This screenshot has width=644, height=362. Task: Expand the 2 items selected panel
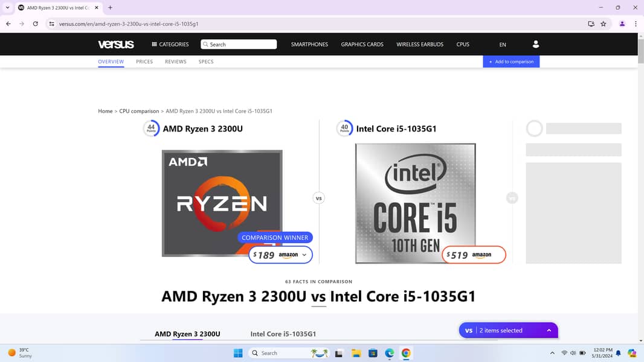coord(549,331)
